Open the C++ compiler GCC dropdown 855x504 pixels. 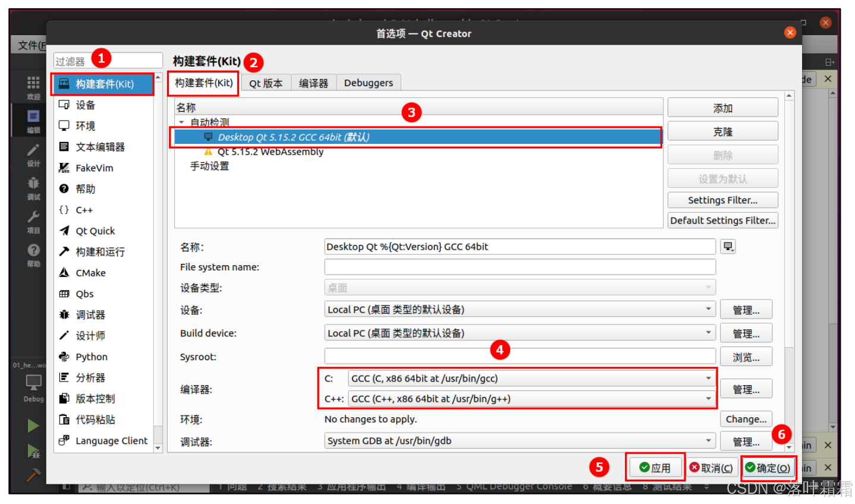pyautogui.click(x=532, y=399)
